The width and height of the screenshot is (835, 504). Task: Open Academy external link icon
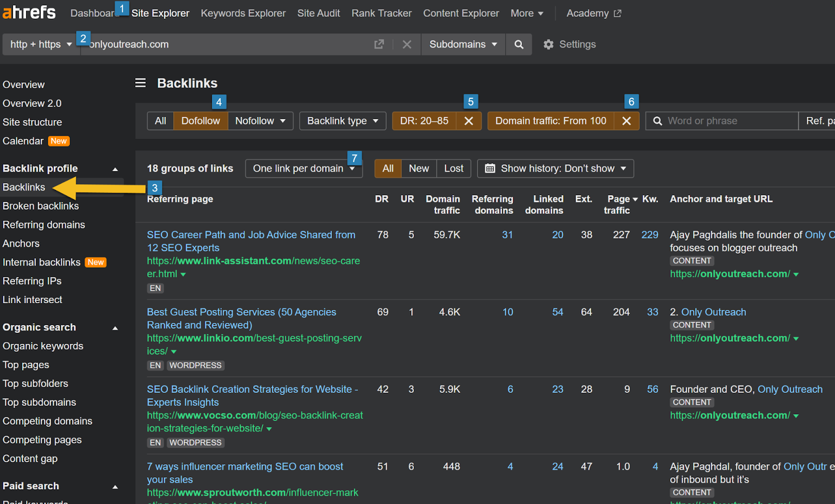pyautogui.click(x=617, y=14)
